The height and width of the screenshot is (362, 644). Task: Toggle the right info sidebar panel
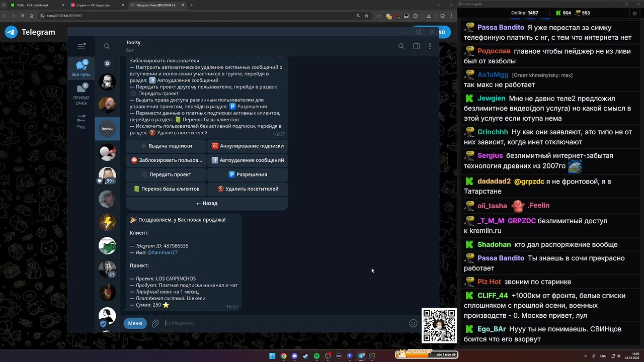click(x=417, y=46)
